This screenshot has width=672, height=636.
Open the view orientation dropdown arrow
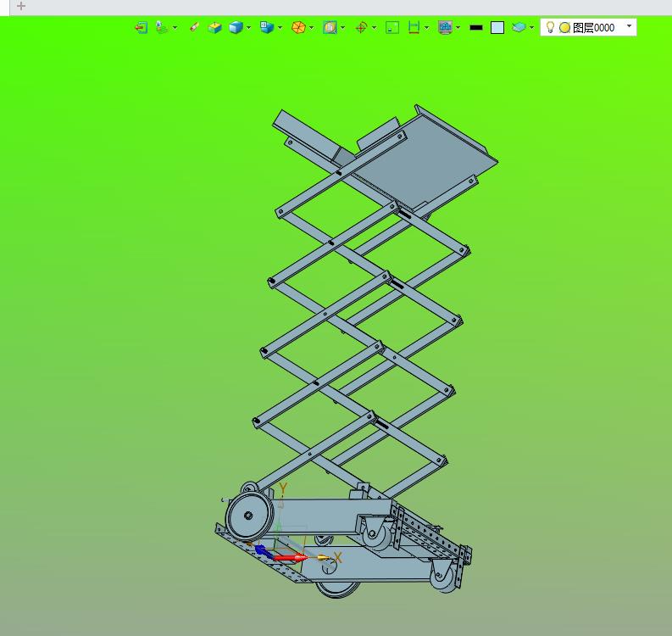coord(280,27)
